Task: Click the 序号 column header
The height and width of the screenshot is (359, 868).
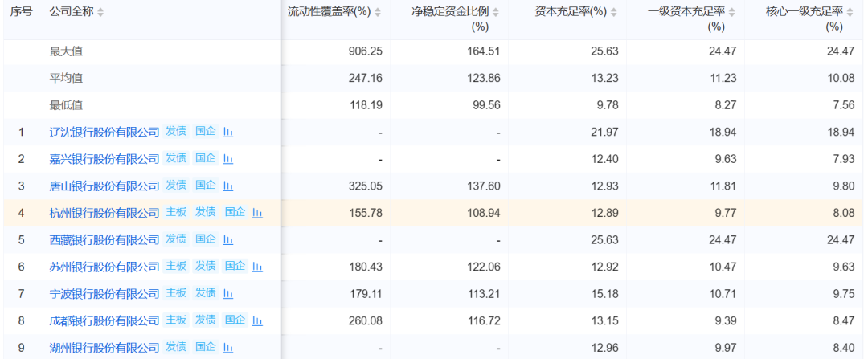Action: click(21, 11)
